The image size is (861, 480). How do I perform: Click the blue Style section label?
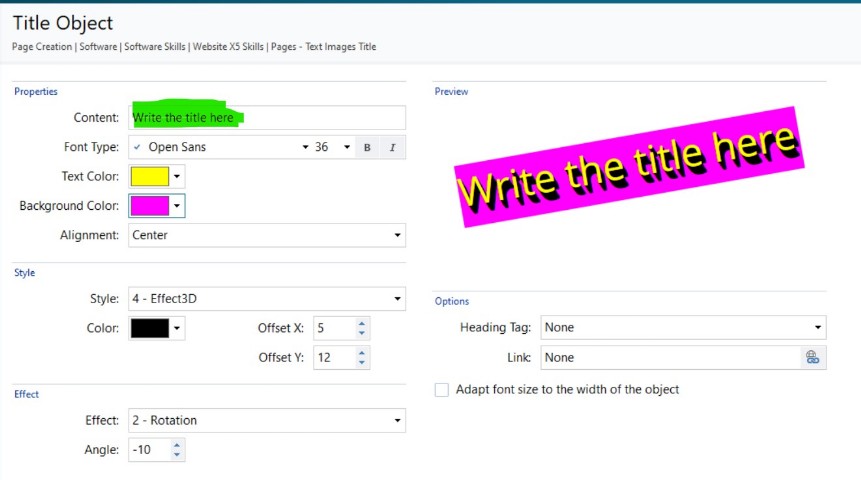pos(24,273)
